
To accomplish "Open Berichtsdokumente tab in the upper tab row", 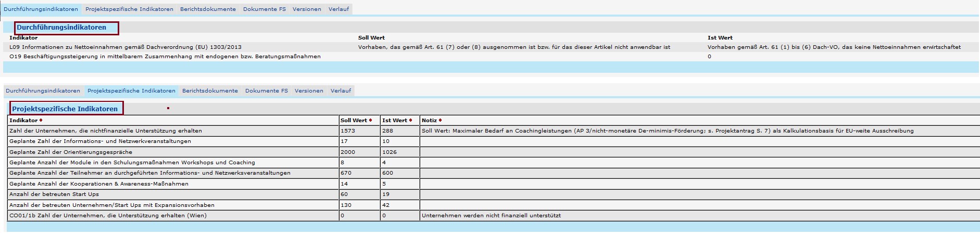I will (x=208, y=9).
